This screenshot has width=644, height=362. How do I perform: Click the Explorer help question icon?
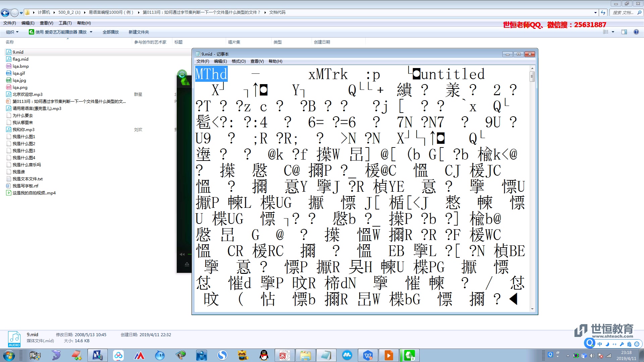[x=636, y=32]
